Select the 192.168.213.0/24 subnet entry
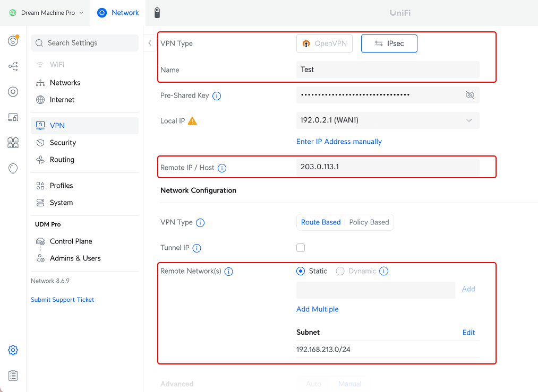This screenshot has height=392, width=538. coord(388,350)
